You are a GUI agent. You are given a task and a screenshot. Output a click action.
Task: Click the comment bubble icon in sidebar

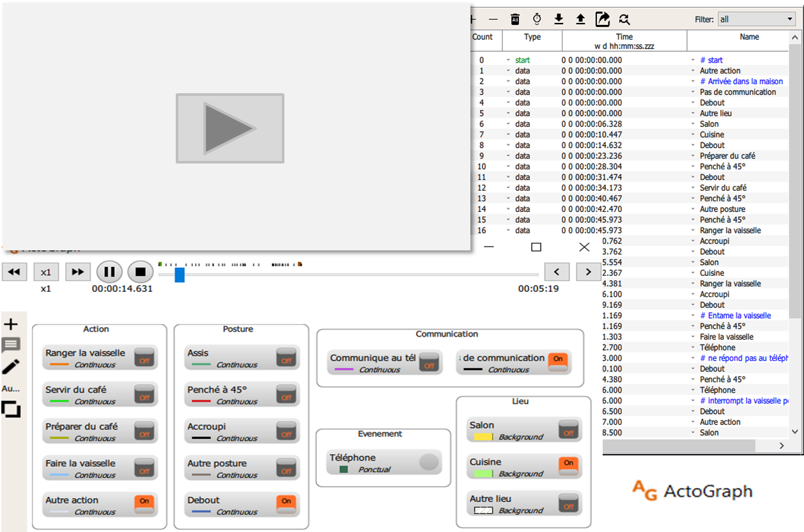coord(10,346)
